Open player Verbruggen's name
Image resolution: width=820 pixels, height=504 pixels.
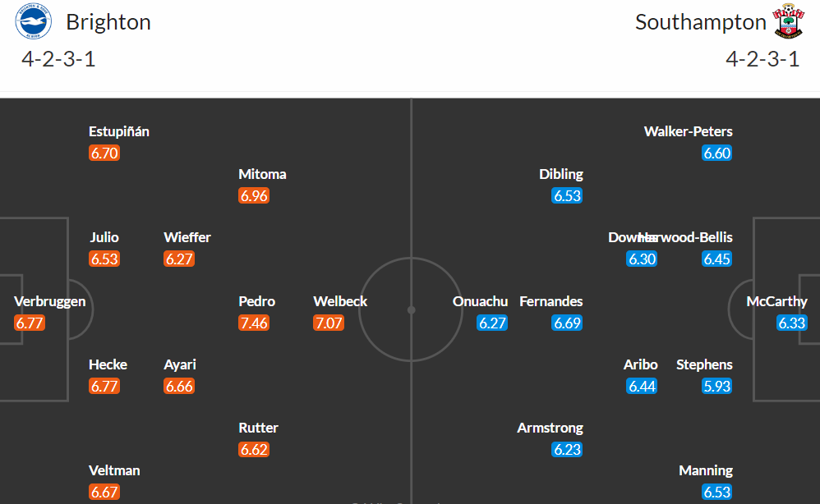49,301
